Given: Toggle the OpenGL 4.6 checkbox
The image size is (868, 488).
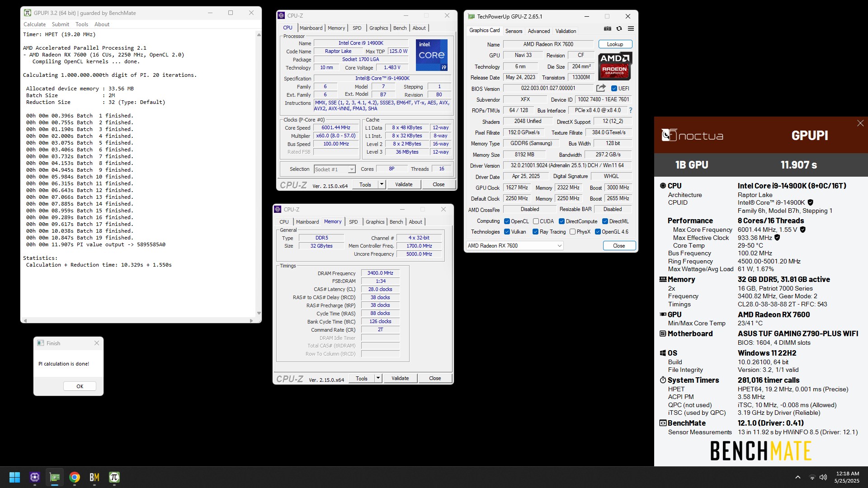Looking at the screenshot, I should 598,232.
